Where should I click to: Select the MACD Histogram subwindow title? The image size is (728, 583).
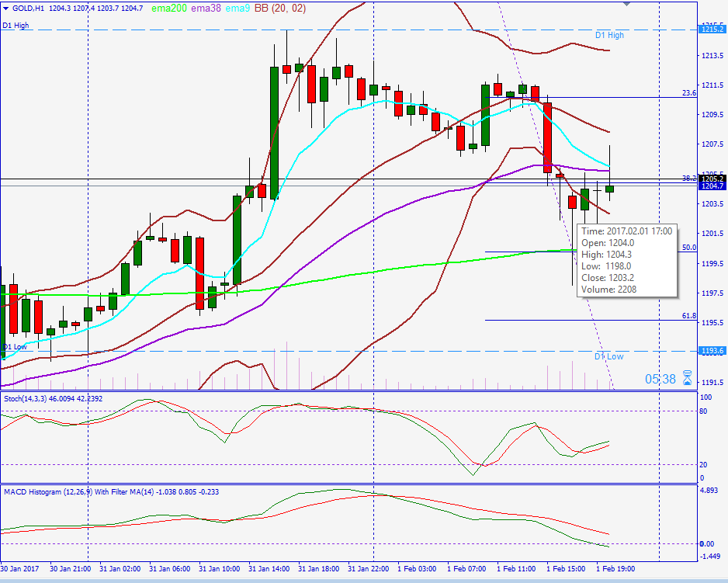point(78,491)
